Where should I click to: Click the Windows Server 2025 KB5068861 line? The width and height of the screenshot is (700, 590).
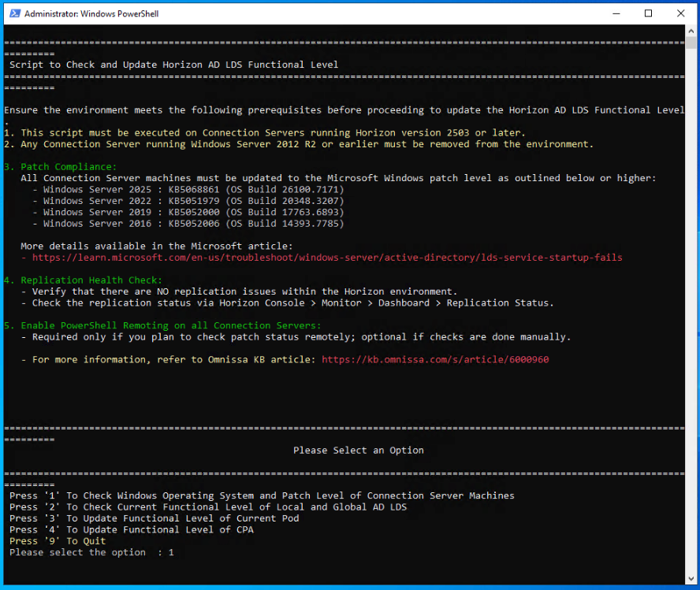(188, 190)
